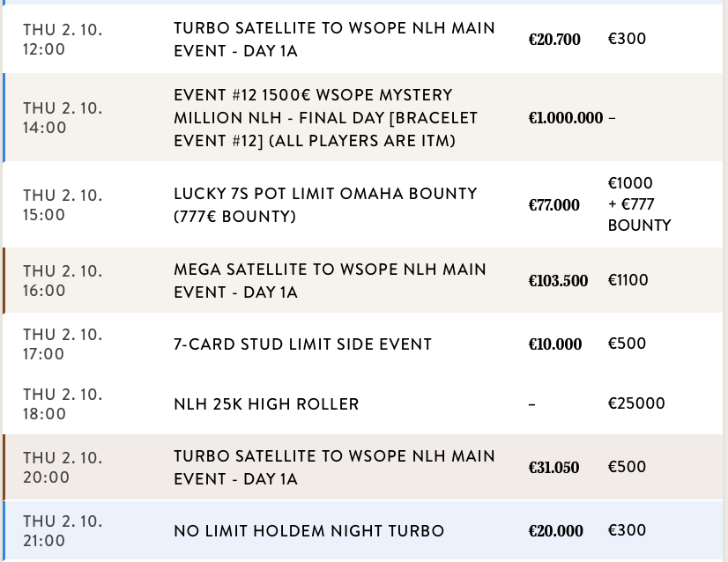
Task: Select Mega Satellite to WSOPE Main Event
Action: (330, 280)
